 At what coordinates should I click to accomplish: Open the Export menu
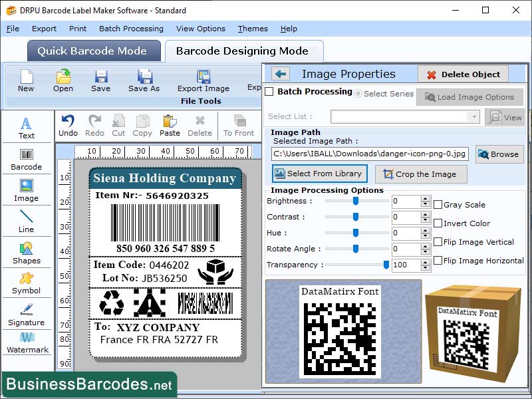click(x=44, y=29)
